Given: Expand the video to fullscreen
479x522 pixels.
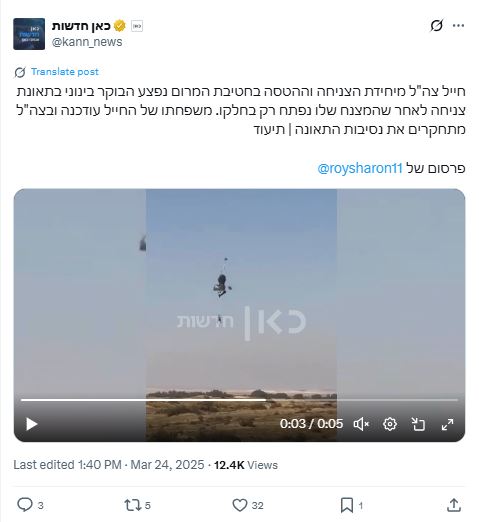Looking at the screenshot, I should tap(447, 424).
